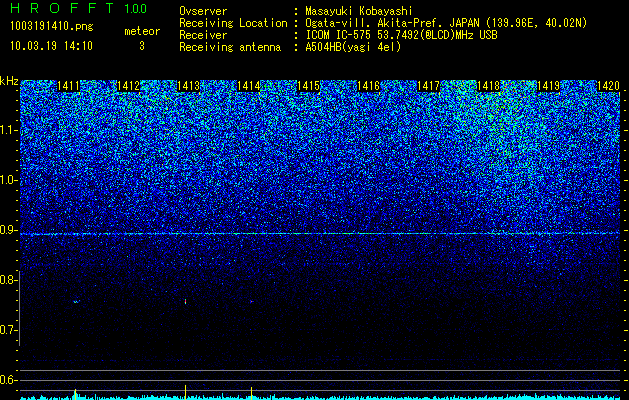
Task: Click time label 1417 on the spectrogram
Action: [x=428, y=86]
